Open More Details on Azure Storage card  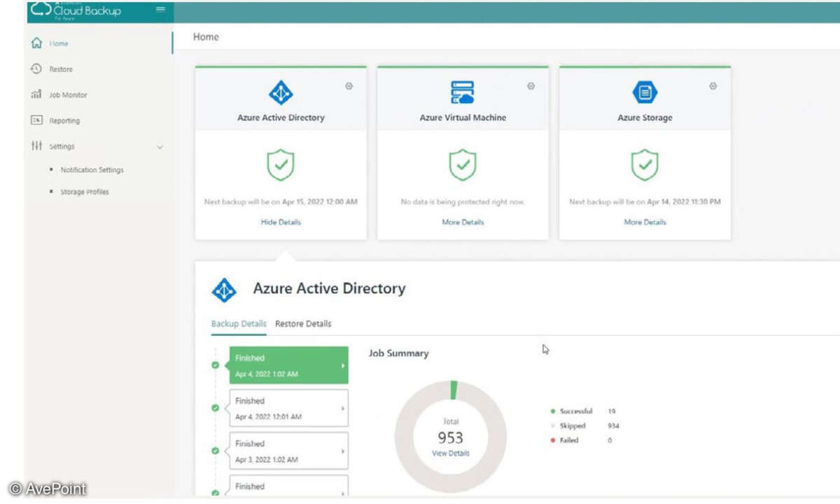[645, 222]
